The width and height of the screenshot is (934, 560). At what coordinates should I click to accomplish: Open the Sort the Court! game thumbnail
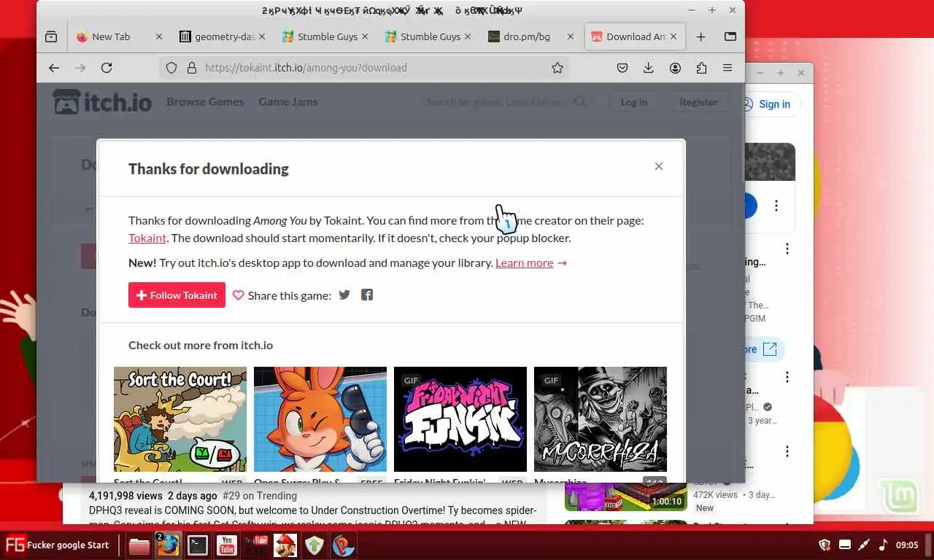point(180,419)
